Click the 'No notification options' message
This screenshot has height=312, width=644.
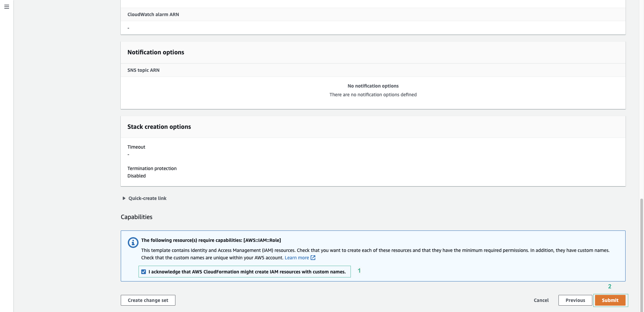click(373, 86)
